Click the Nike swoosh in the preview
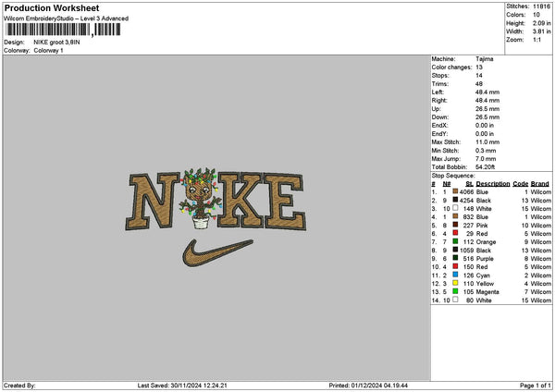The image size is (555, 392). tap(217, 252)
